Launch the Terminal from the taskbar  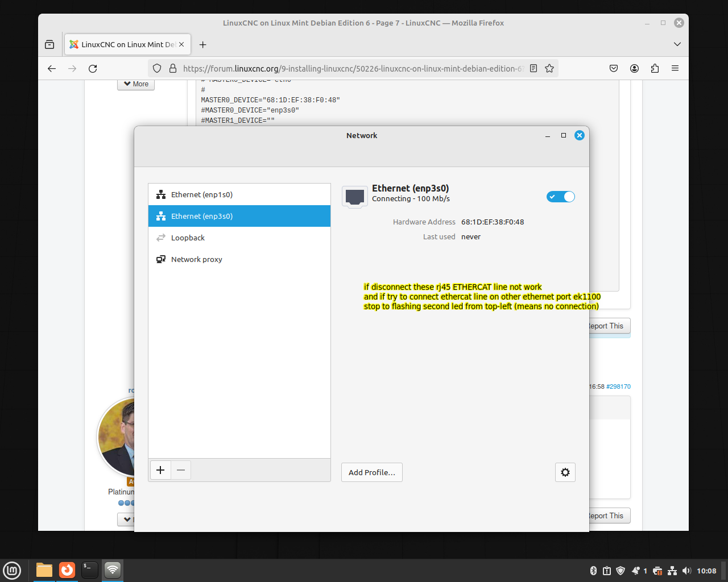coord(90,570)
